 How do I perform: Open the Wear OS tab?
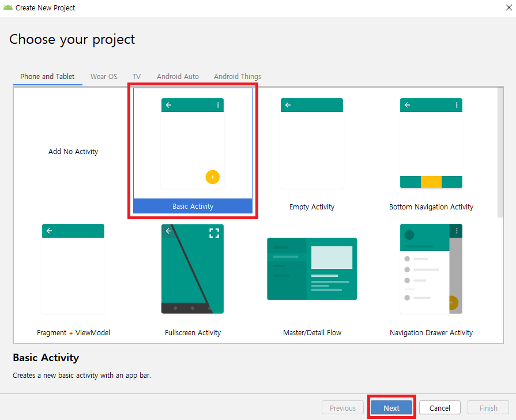click(104, 76)
